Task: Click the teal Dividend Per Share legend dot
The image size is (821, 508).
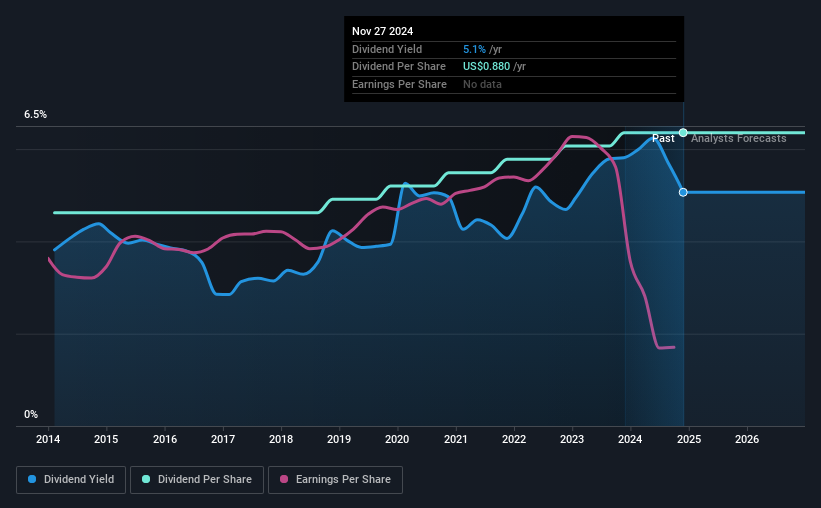Action: (146, 479)
